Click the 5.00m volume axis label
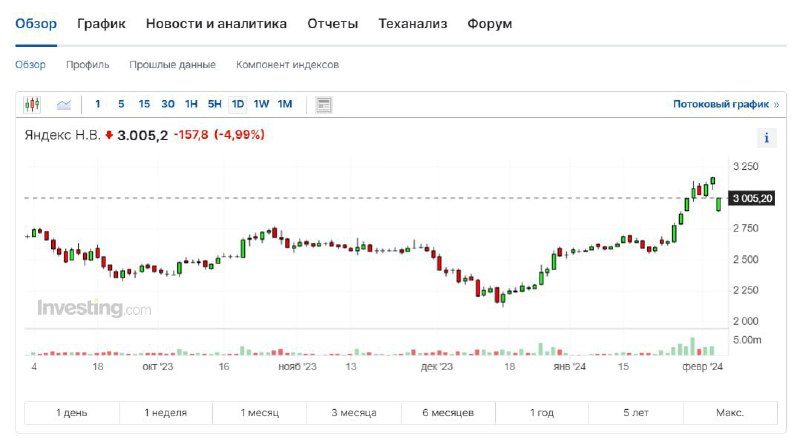Viewport: 800px width, 446px height. pos(747,340)
